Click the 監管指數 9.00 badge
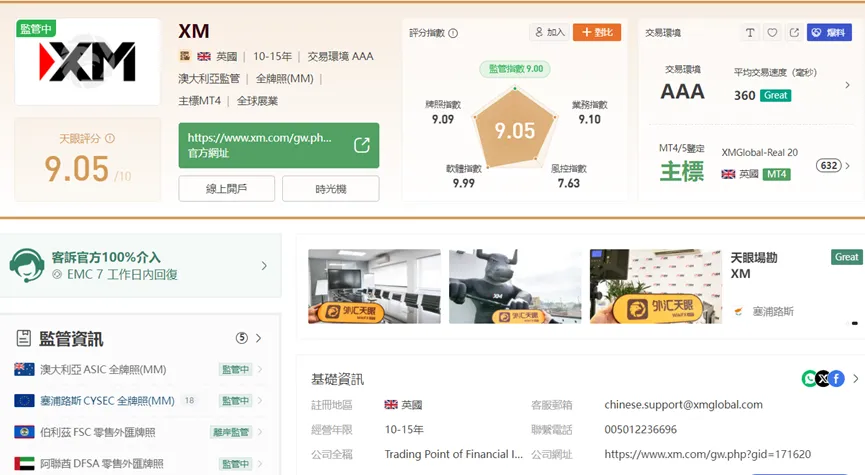The image size is (865, 475). [x=515, y=69]
